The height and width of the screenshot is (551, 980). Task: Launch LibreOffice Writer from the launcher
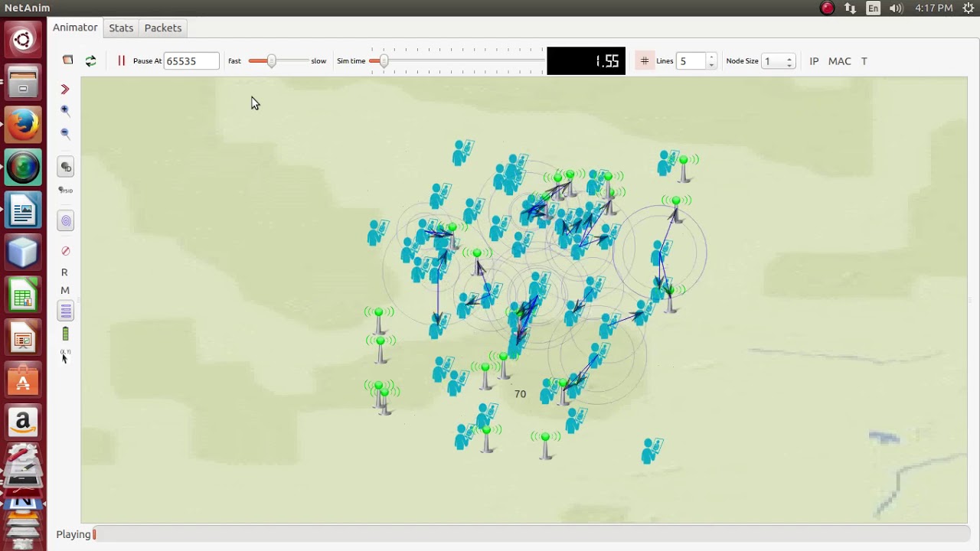23,210
